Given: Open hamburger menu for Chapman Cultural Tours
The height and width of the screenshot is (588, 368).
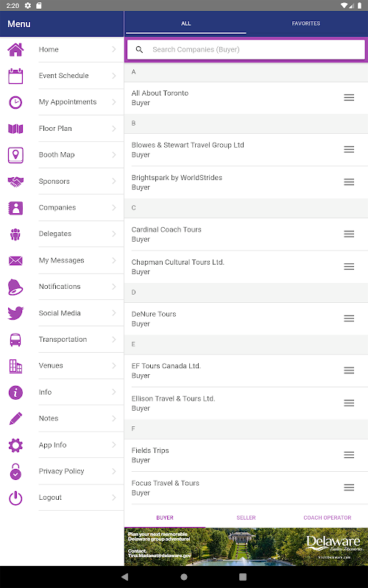Looking at the screenshot, I should (349, 267).
